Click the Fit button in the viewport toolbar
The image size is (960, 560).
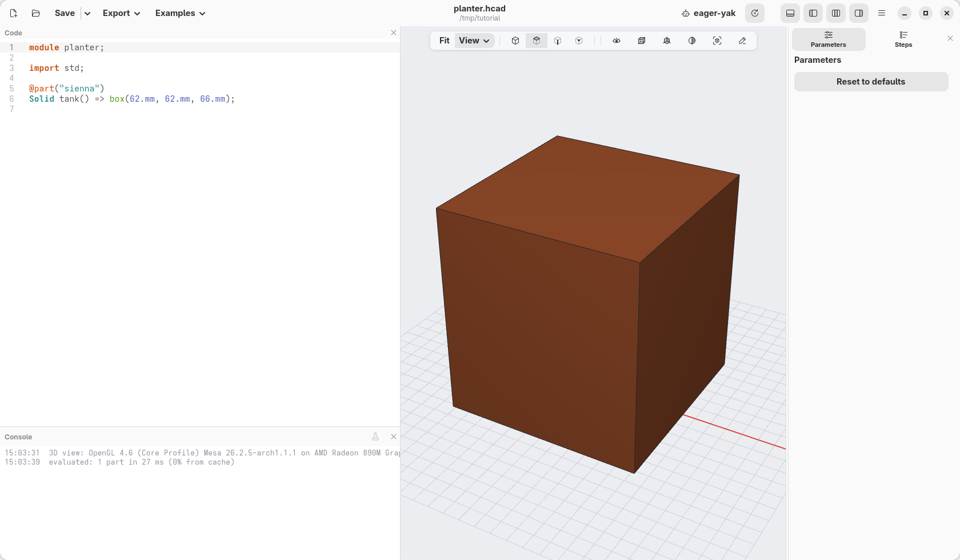444,41
